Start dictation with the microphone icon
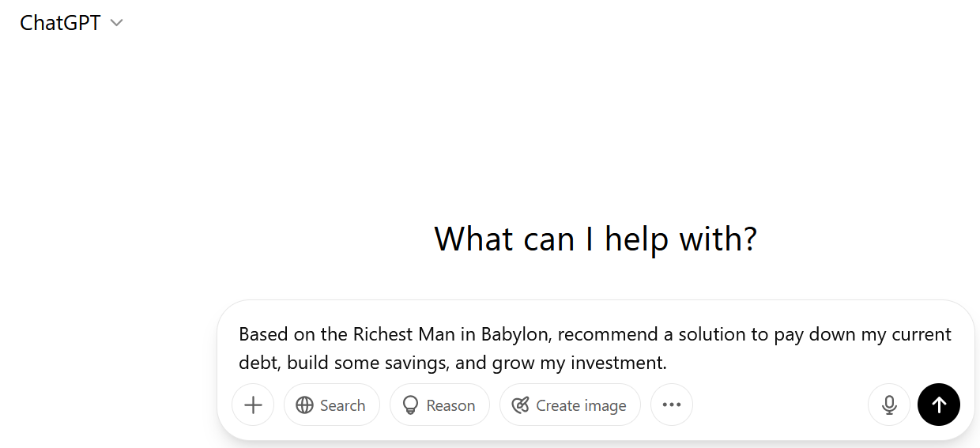The image size is (980, 448). point(889,405)
